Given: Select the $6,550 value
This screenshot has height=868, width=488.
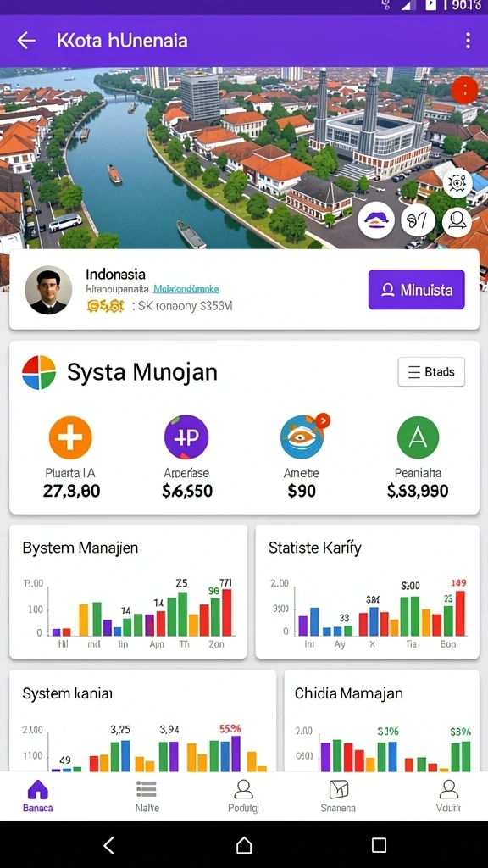Looking at the screenshot, I should click(x=187, y=491).
